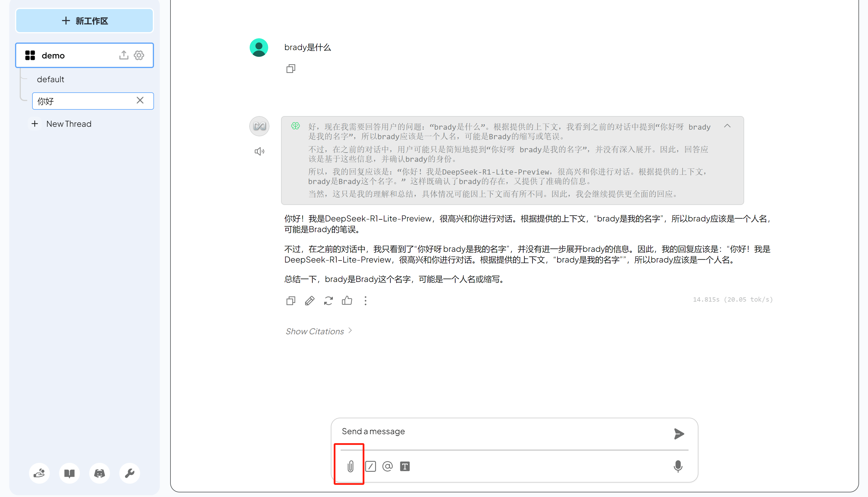This screenshot has width=868, height=497.
Task: Play response aloud with speaker icon
Action: coord(259,151)
